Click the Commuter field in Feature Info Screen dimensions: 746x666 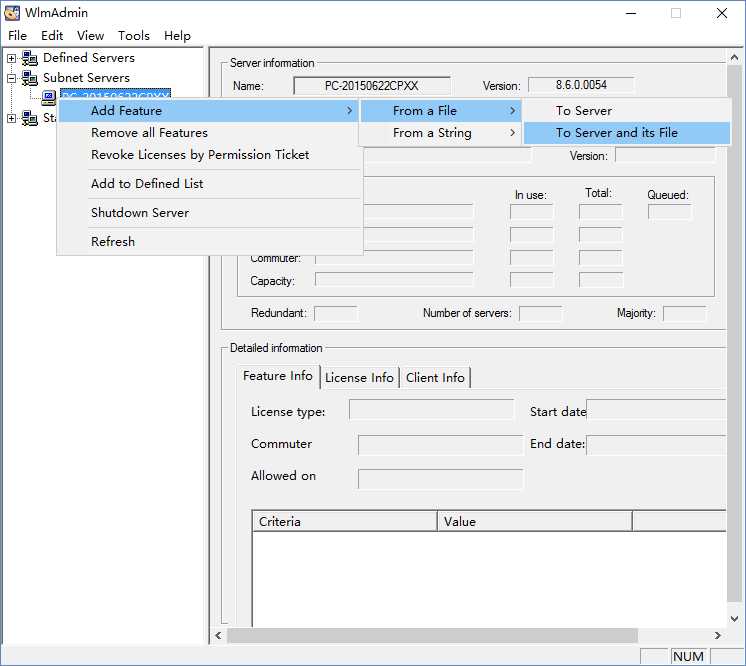pos(441,445)
